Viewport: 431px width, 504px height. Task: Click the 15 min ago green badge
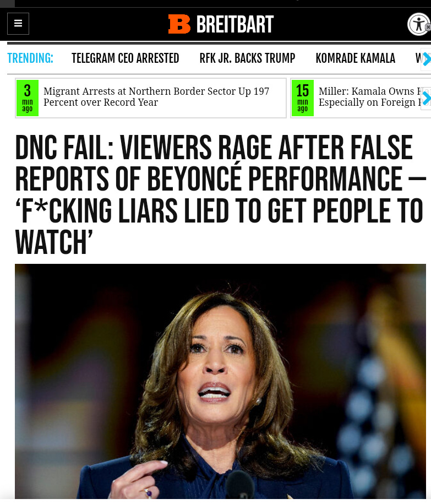point(303,98)
